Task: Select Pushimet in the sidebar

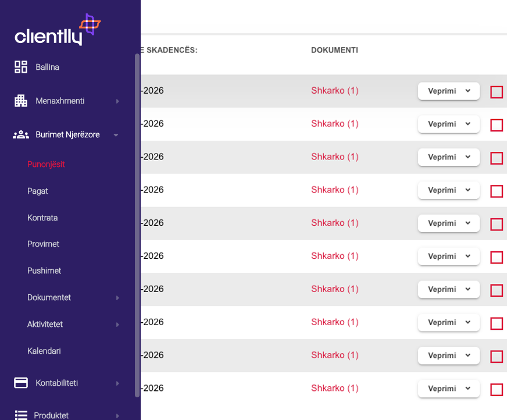Action: [x=44, y=270]
